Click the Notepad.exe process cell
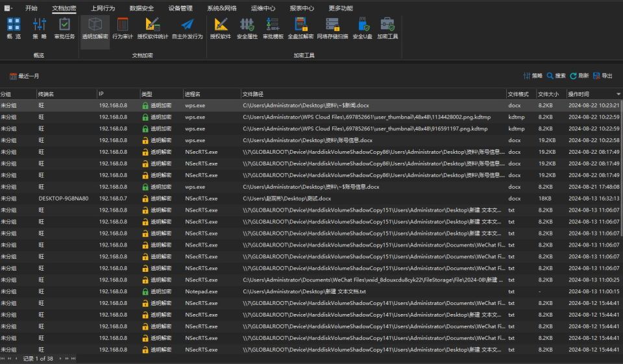Viewport: 623px width, 364px height. [201, 291]
